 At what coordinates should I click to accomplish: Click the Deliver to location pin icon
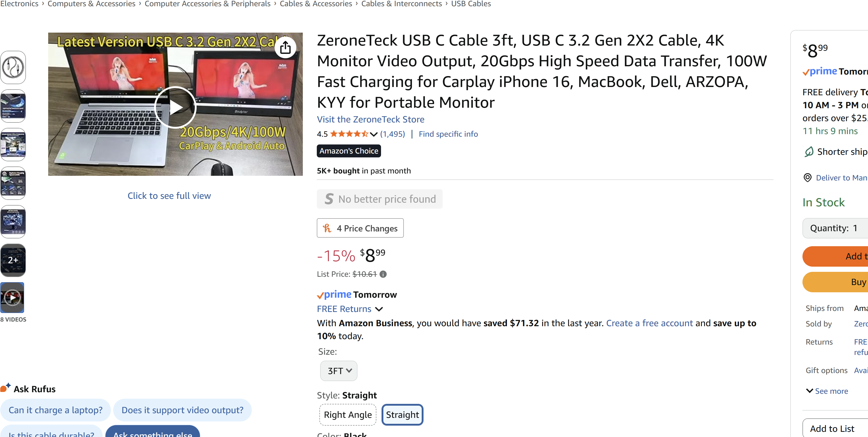[807, 178]
